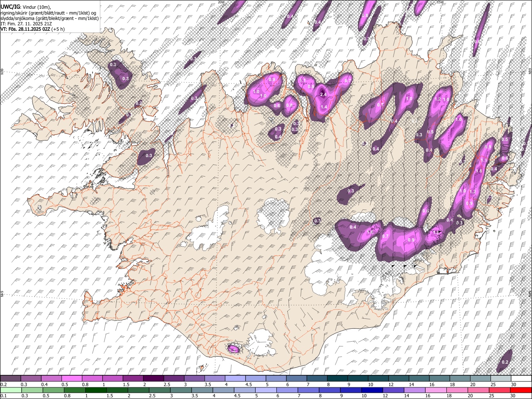Click the '2.4' precipitation value on the map
The image size is (532, 399).
point(324,94)
